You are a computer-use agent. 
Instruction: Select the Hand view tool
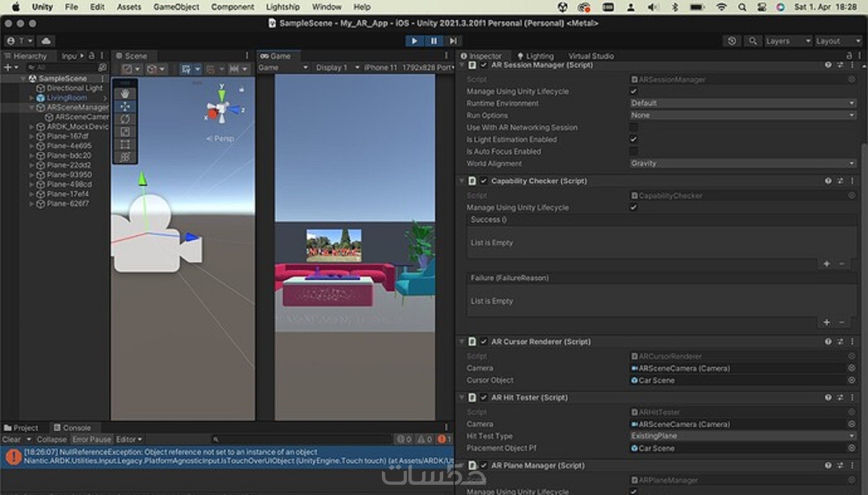pos(125,94)
